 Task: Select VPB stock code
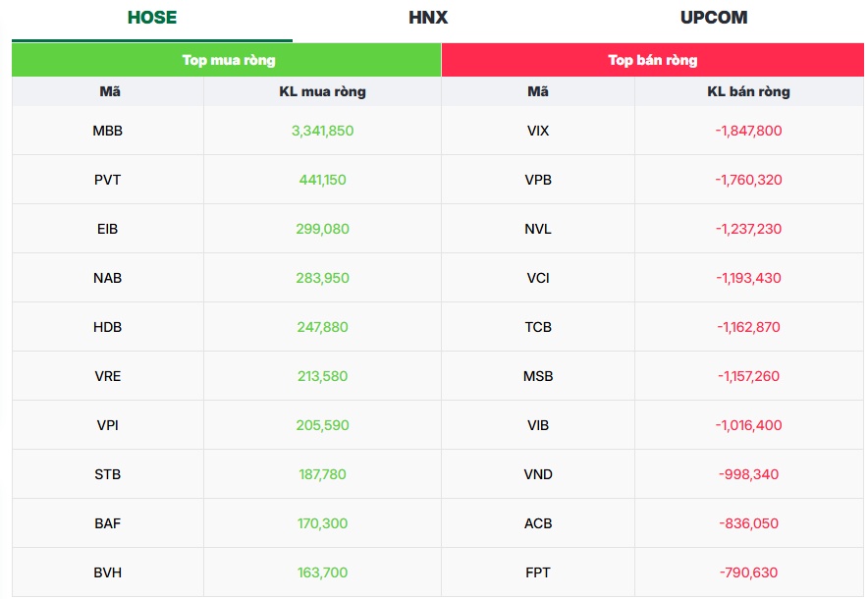point(538,180)
